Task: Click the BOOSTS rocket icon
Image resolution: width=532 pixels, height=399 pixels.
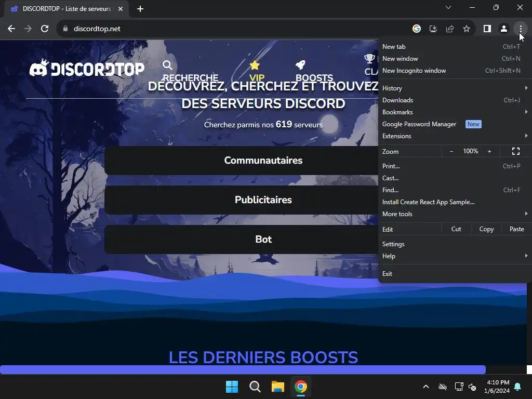Action: point(300,65)
